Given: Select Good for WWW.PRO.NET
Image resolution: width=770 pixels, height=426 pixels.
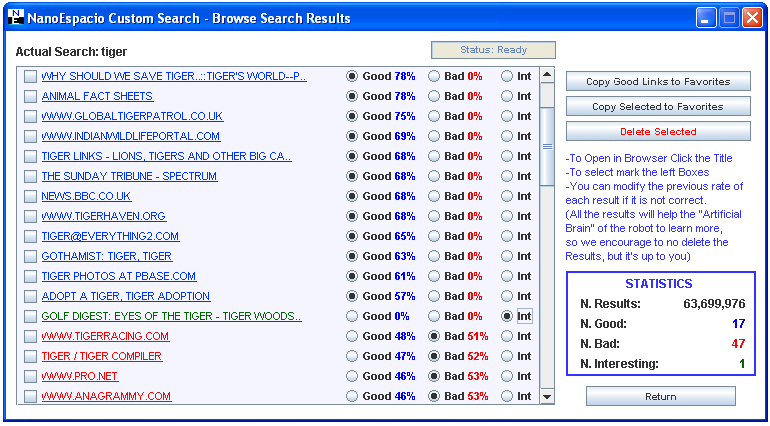Looking at the screenshot, I should point(352,376).
